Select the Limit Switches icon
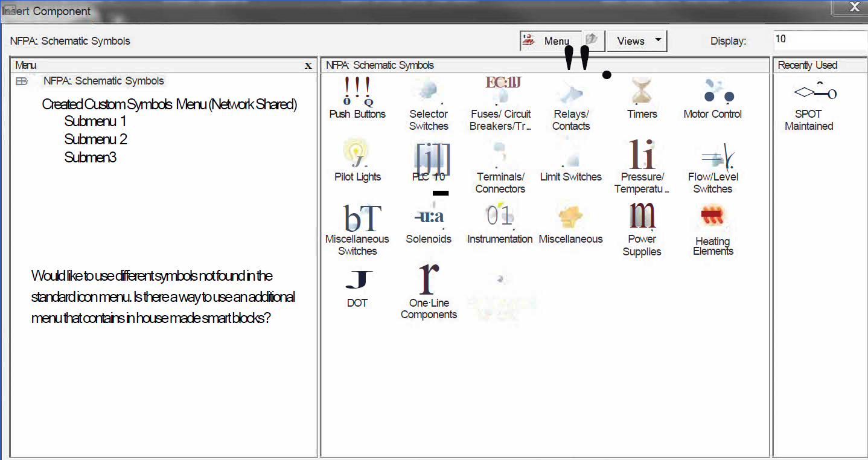This screenshot has height=460, width=868. 571,163
